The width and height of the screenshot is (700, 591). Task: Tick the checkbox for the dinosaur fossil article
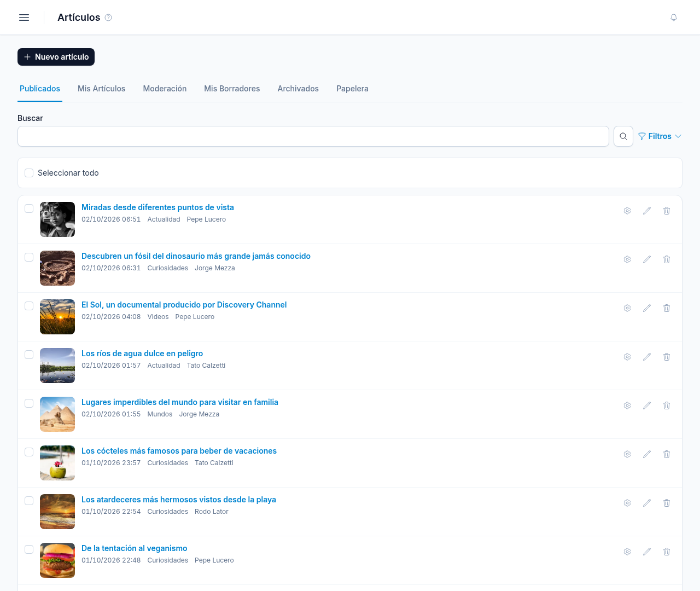point(29,257)
